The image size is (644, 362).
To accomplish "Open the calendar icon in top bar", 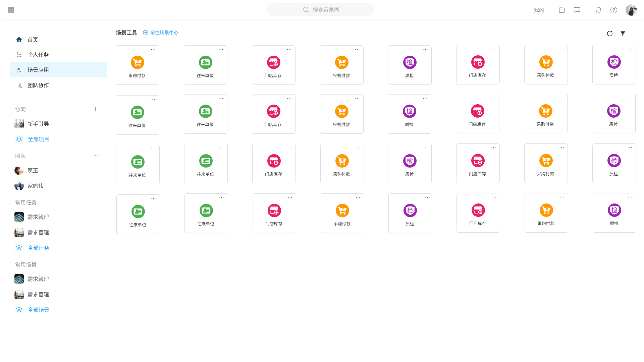I will (562, 10).
